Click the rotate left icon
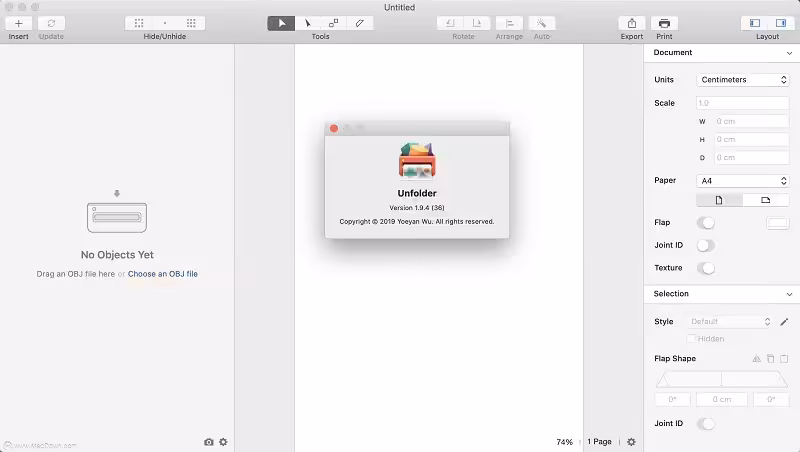The height and width of the screenshot is (452, 800). [x=450, y=23]
